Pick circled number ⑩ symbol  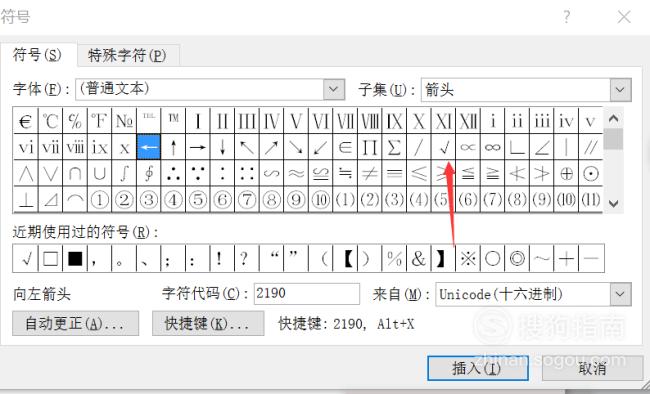tap(320, 199)
